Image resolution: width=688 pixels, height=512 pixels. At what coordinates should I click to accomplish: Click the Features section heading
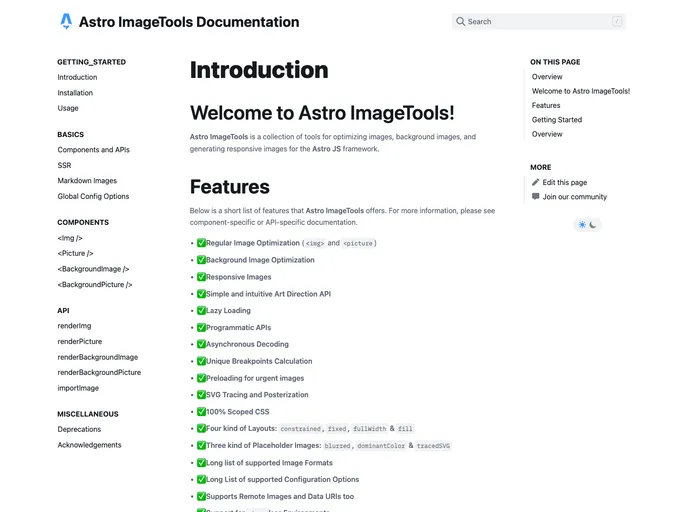click(x=229, y=187)
